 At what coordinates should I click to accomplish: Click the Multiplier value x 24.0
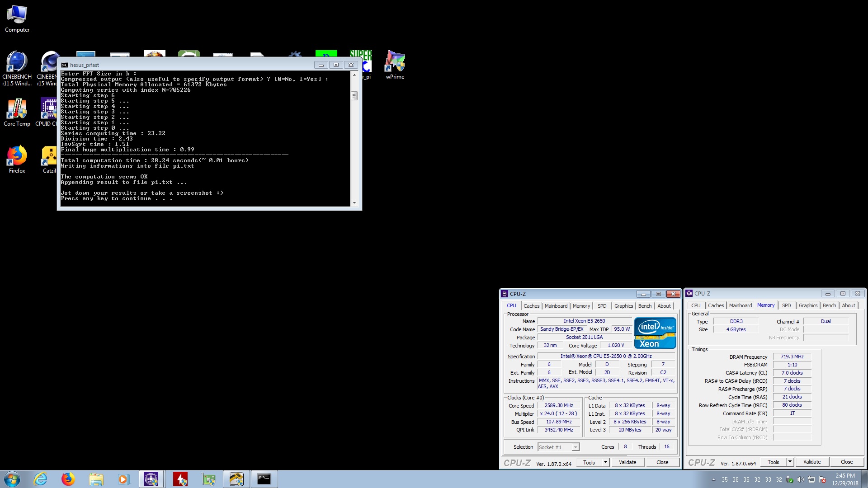[559, 414]
